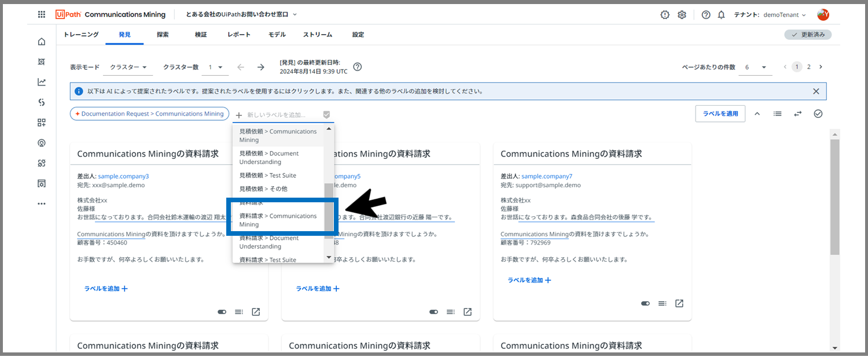
Task: Select 見積依頼 > Document Understanding in list
Action: coord(278,158)
